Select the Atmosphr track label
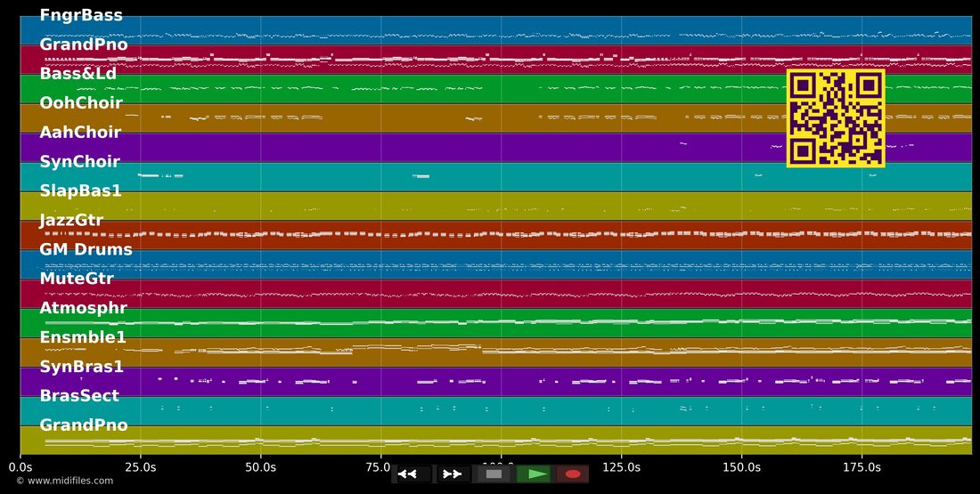This screenshot has height=494, width=980. [83, 308]
